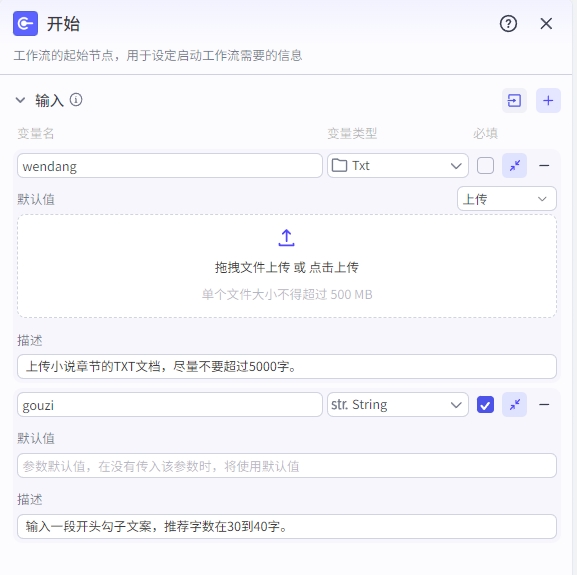This screenshot has height=575, width=577.
Task: Click the import input icon beside plus
Action: pos(514,100)
